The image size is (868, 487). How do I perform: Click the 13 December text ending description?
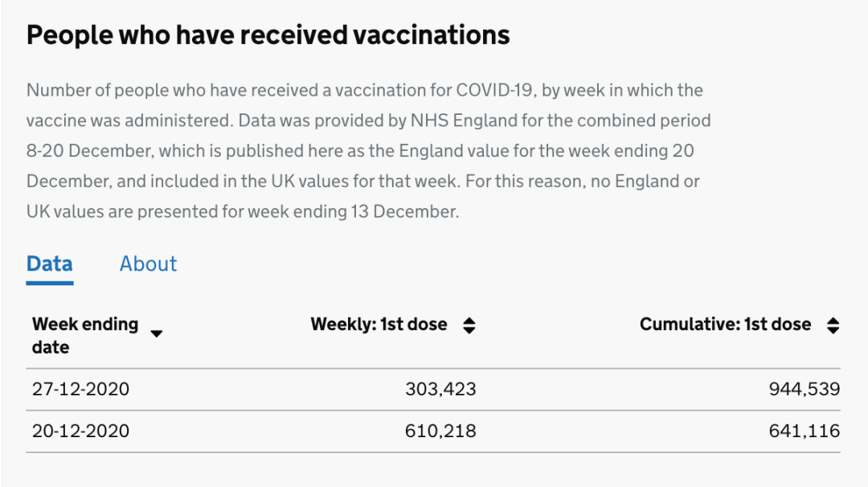[404, 212]
